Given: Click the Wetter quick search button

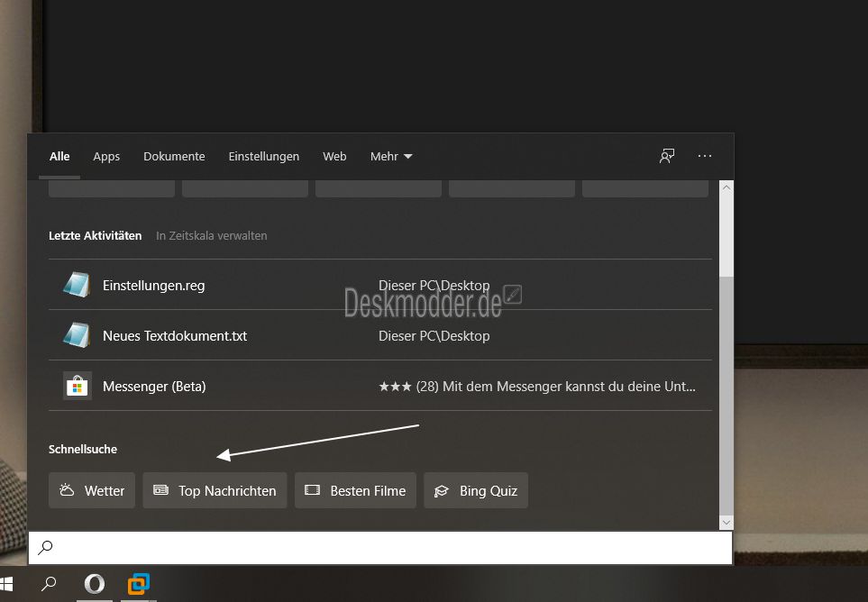Looking at the screenshot, I should click(x=92, y=490).
